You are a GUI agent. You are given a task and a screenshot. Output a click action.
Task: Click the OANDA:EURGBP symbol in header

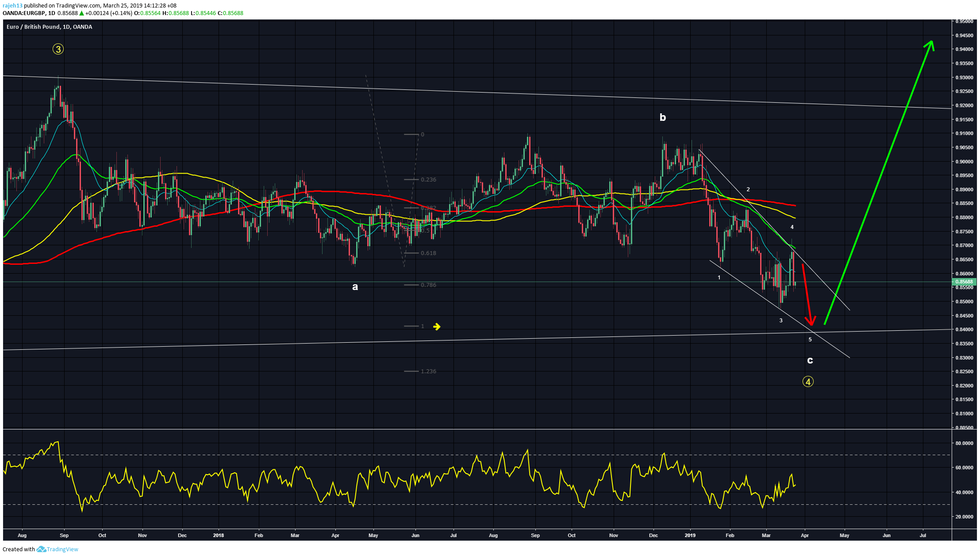point(24,13)
